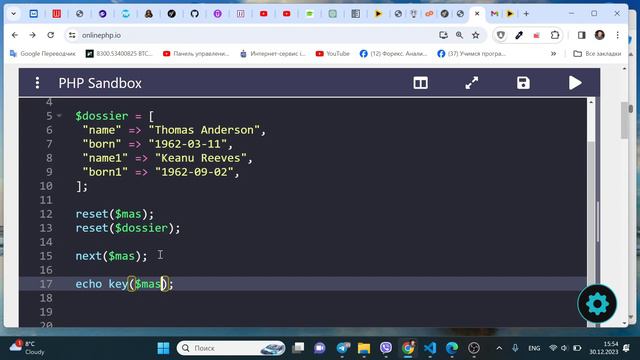Go back in browser history

pyautogui.click(x=15, y=35)
